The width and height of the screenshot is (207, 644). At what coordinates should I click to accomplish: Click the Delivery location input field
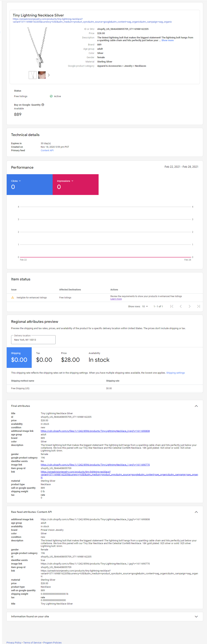[x=33, y=340]
